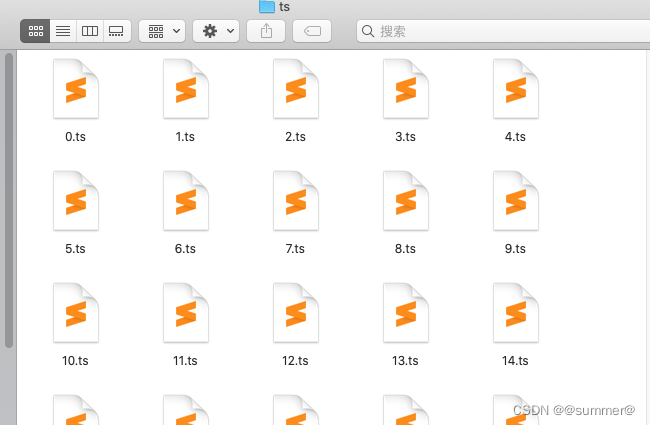Click the file name label 3.ts
650x425 pixels.
pyautogui.click(x=405, y=136)
